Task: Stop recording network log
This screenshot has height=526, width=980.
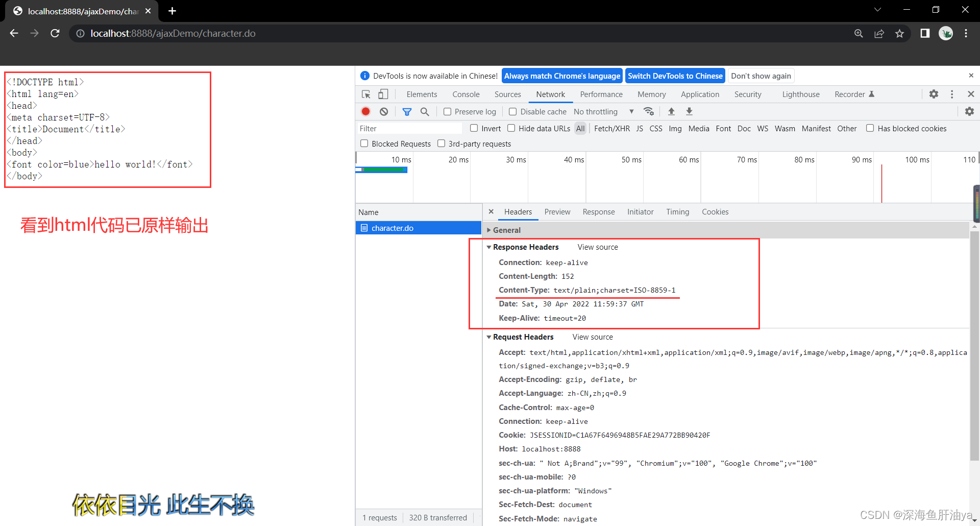Action: tap(365, 111)
